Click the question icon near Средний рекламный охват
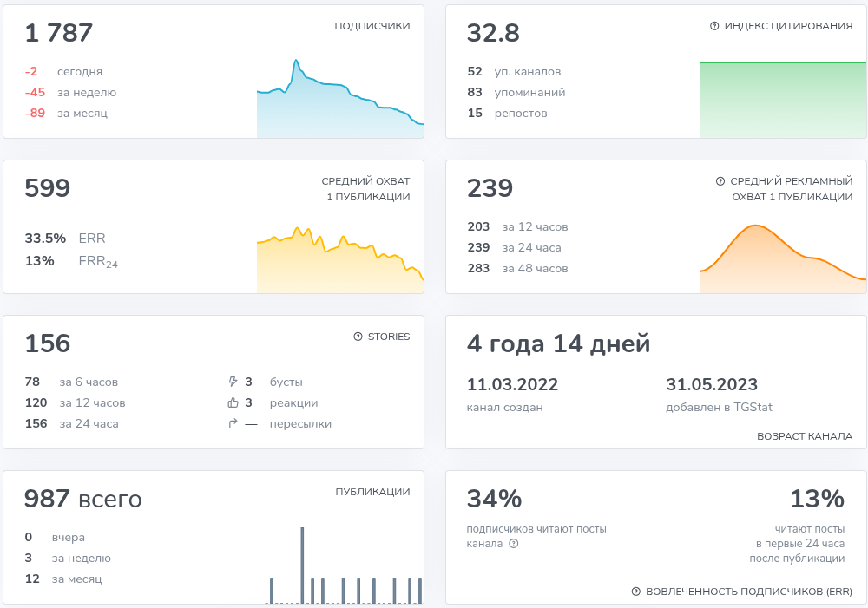868x608 pixels. pyautogui.click(x=720, y=181)
